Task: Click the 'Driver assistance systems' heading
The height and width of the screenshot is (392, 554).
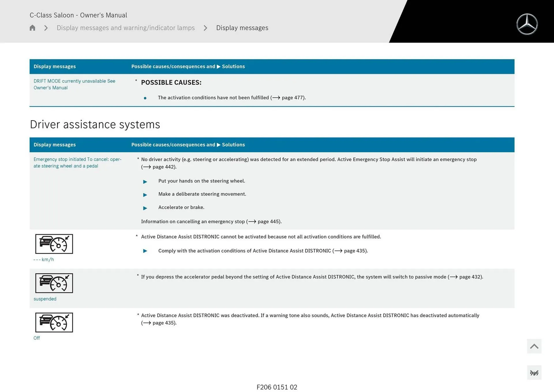Action: [95, 124]
